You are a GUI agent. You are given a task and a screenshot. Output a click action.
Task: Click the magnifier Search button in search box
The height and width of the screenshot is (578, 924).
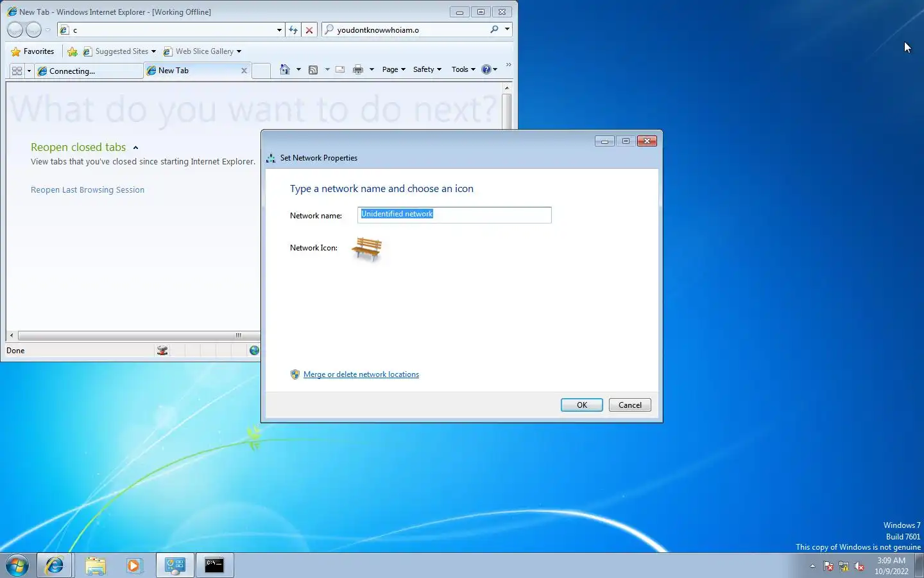tap(494, 30)
